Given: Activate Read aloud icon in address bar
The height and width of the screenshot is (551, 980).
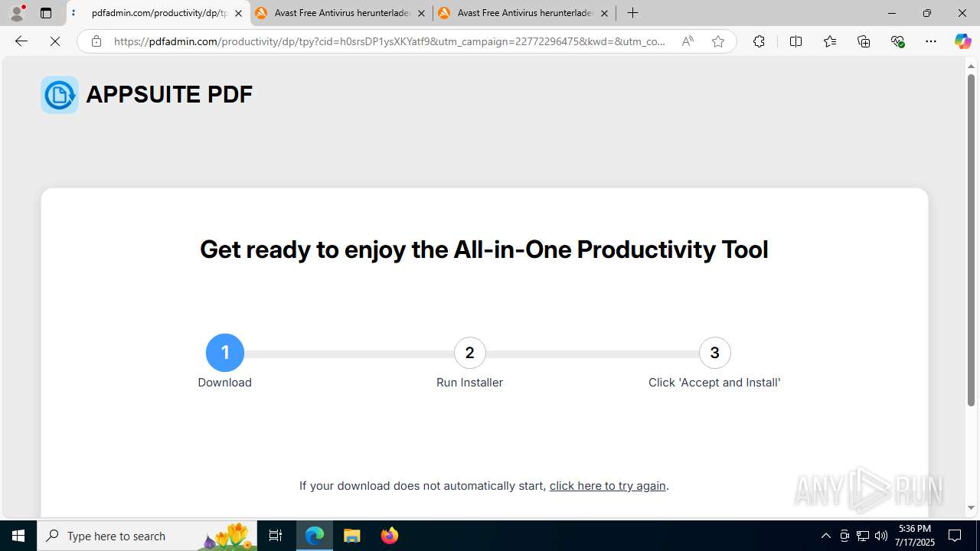Looking at the screenshot, I should pyautogui.click(x=688, y=41).
